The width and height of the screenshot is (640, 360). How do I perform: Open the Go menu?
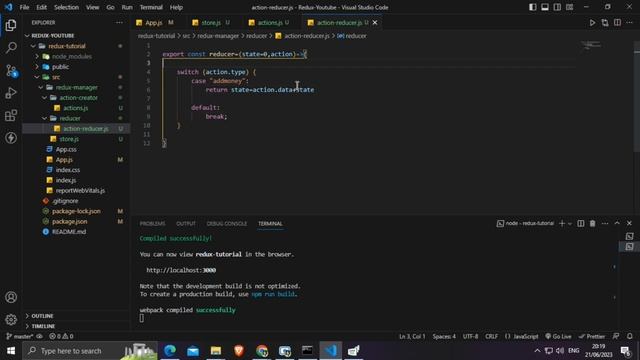pos(110,7)
